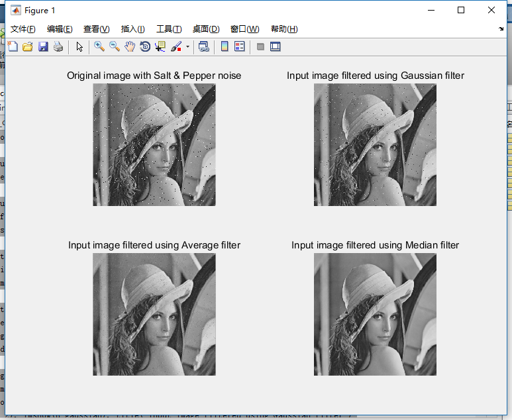Viewport: 512px width, 420px height.
Task: Open the 查看(V) menu
Action: coord(96,29)
